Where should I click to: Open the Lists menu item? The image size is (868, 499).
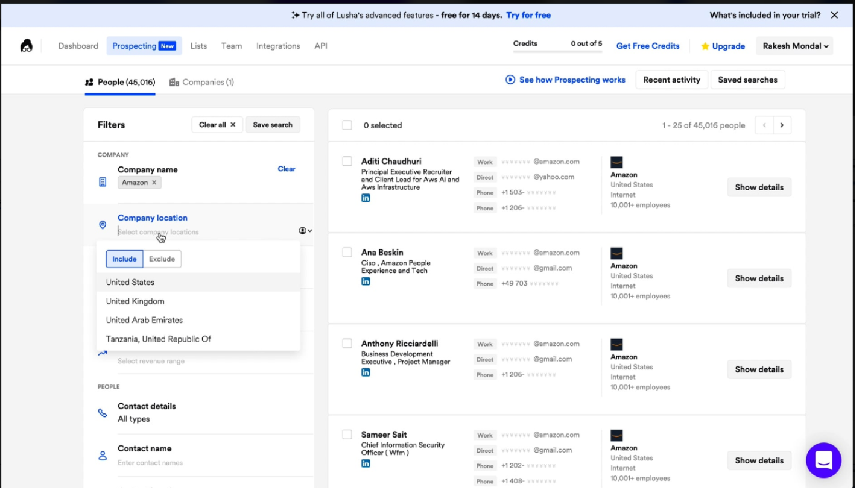[x=198, y=46]
